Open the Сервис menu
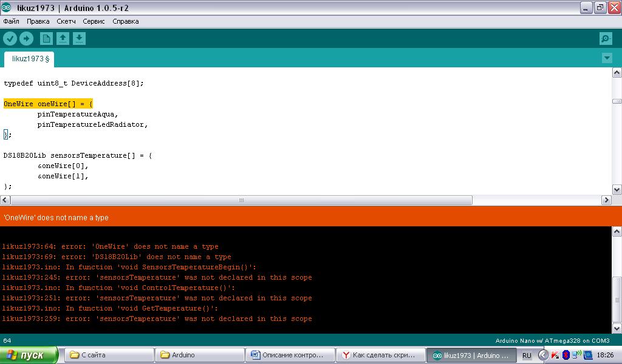The width and height of the screenshot is (622, 364). [x=94, y=21]
